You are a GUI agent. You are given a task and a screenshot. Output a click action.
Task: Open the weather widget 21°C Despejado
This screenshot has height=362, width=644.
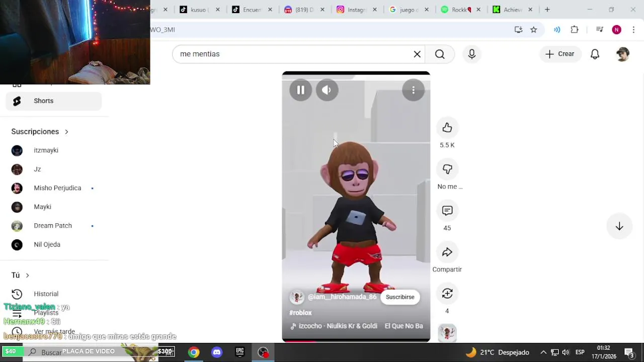(497, 352)
